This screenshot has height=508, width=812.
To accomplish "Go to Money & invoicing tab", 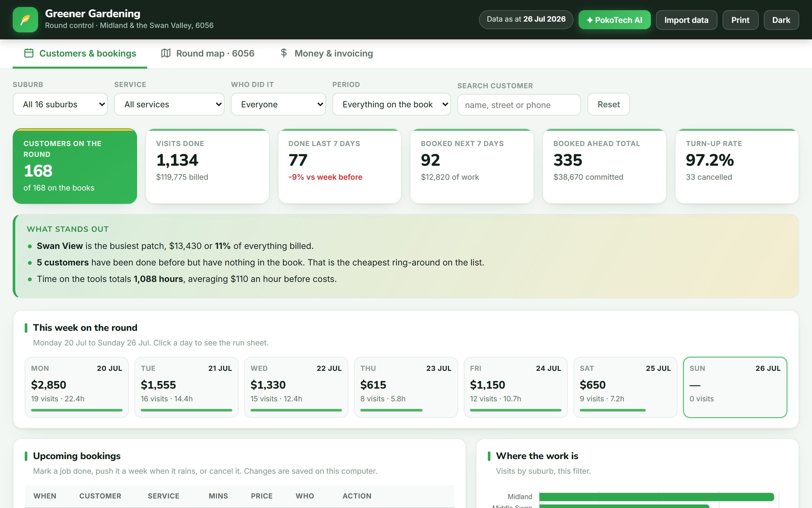I will click(x=326, y=53).
